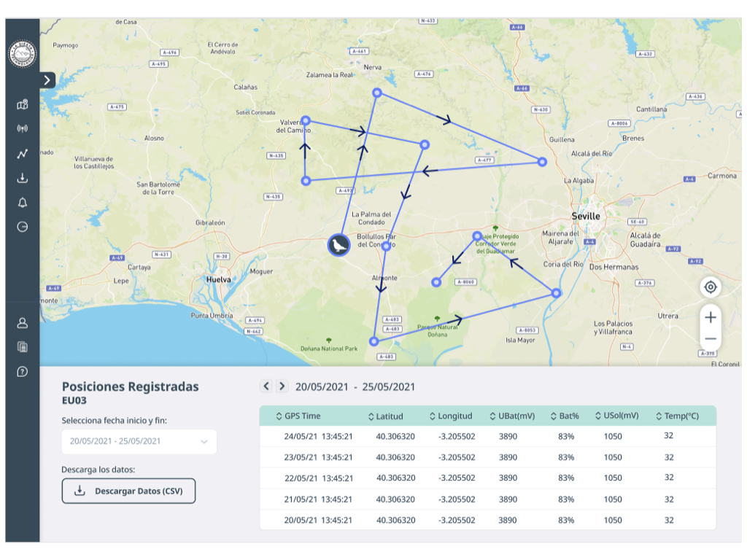Click the user profile icon
The height and width of the screenshot is (560, 747).
(22, 322)
